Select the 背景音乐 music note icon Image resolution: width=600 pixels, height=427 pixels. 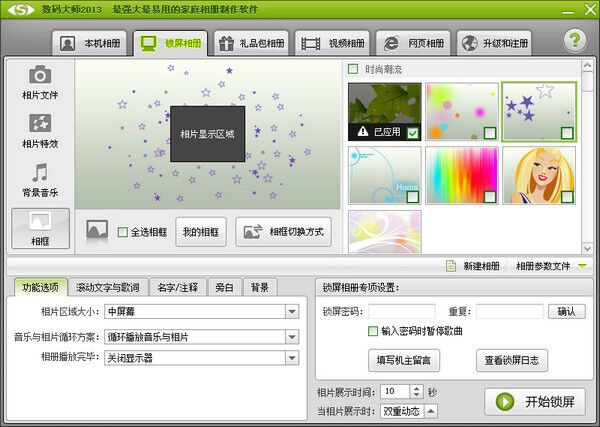point(40,172)
